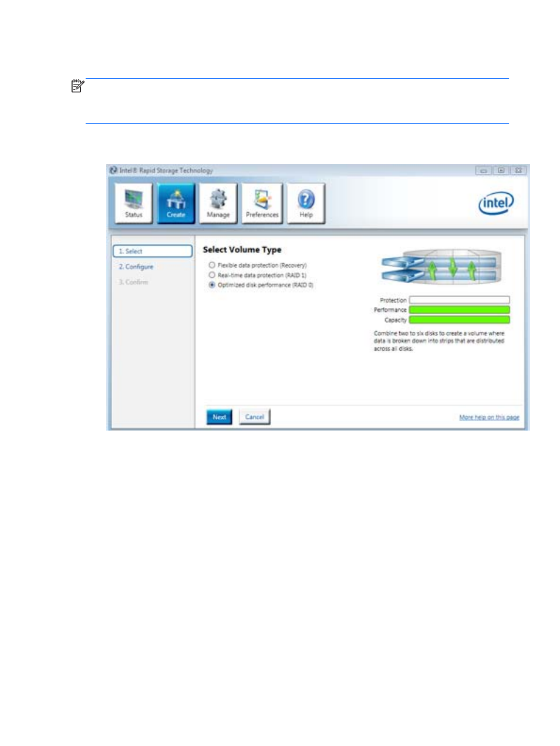Go to step 1. Select
The width and height of the screenshot is (560, 746).
[153, 251]
